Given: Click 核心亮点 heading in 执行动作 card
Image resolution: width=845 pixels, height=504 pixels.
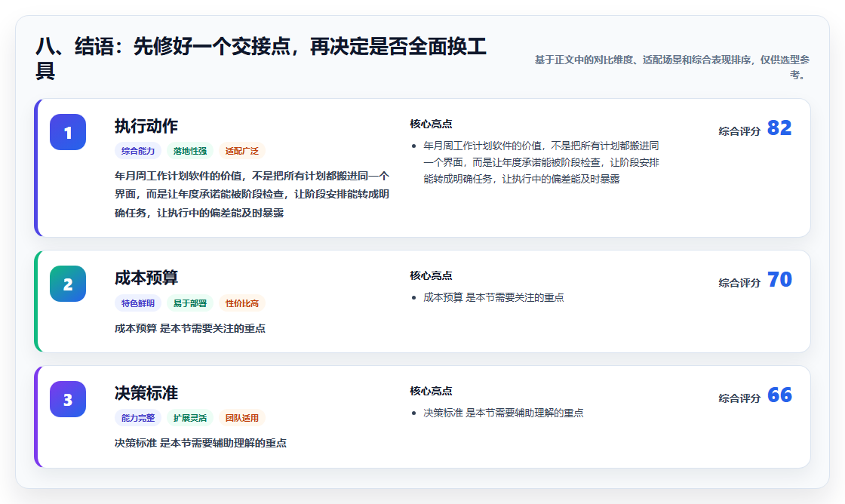Looking at the screenshot, I should (x=431, y=124).
